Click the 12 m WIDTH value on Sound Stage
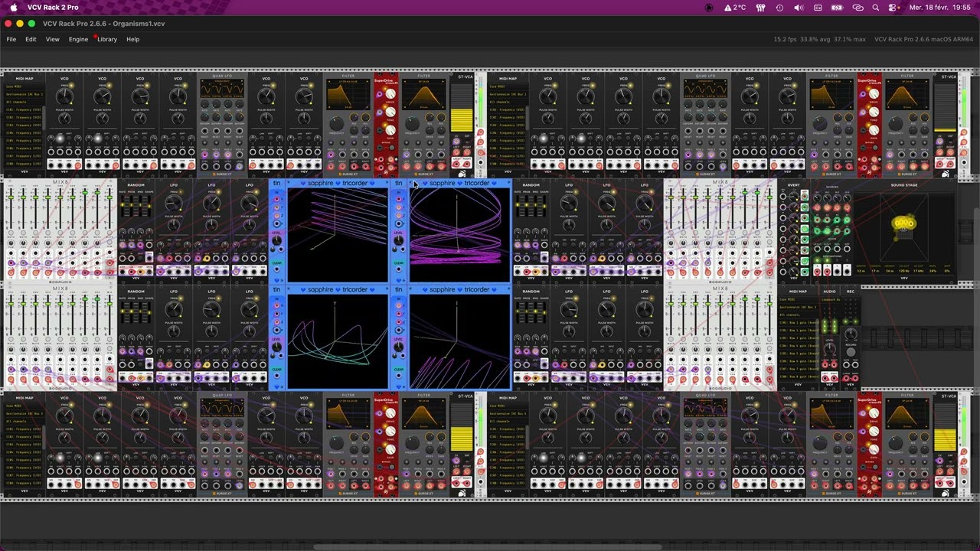Image resolution: width=980 pixels, height=551 pixels. click(x=861, y=271)
